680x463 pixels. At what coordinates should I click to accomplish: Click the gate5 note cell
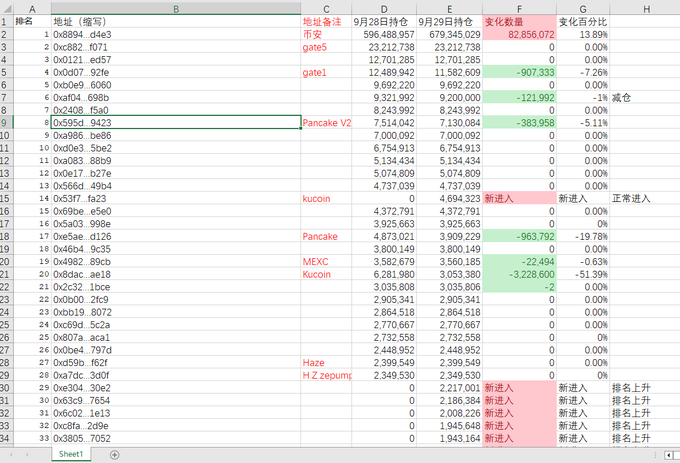tap(326, 47)
